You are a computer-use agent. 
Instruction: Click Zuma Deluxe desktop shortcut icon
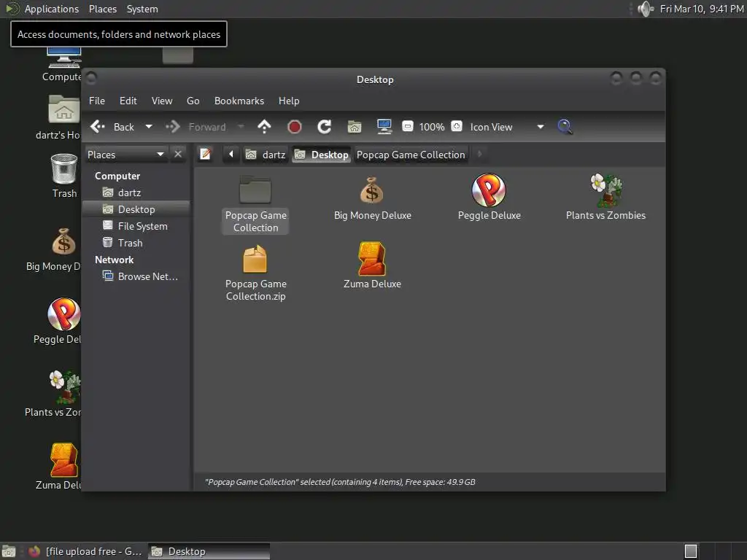(64, 460)
